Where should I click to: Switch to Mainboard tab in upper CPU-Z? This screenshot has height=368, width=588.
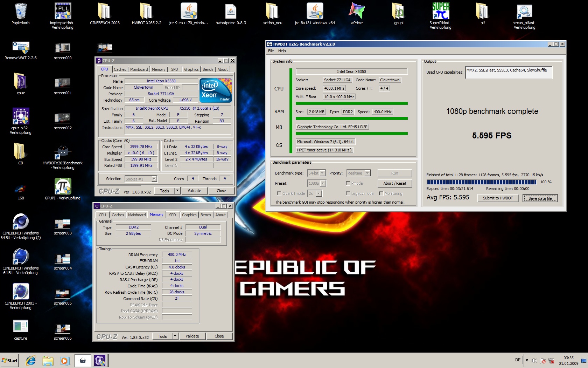[x=139, y=69]
